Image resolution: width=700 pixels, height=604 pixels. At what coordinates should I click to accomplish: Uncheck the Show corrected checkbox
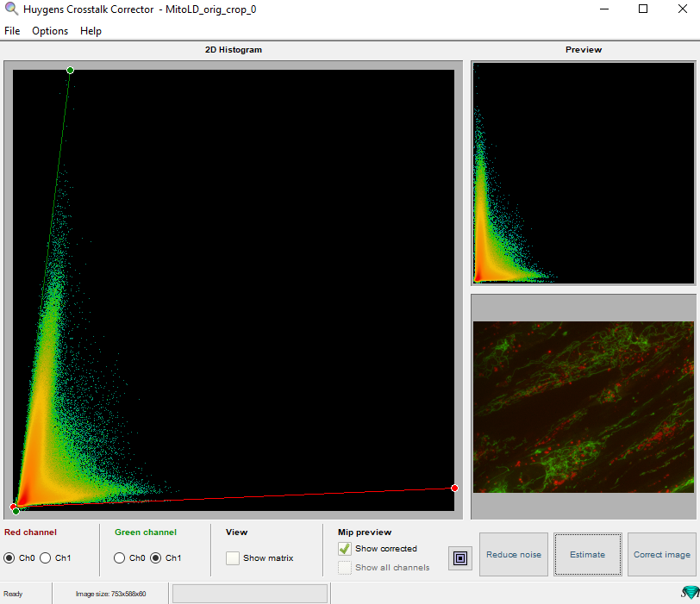(x=345, y=549)
